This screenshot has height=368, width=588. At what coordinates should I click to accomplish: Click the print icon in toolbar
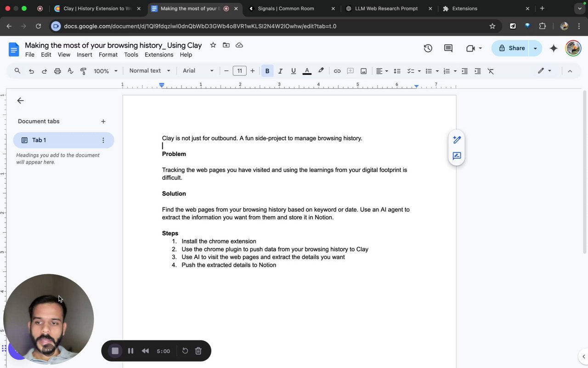(57, 71)
